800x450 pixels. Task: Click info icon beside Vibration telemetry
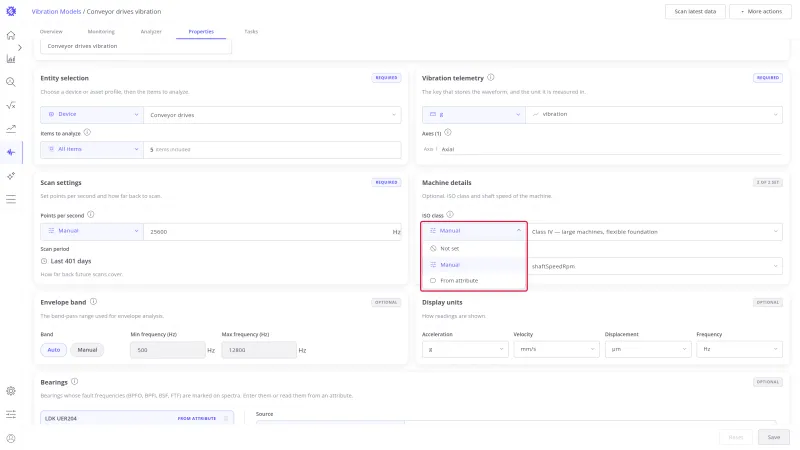pyautogui.click(x=490, y=78)
